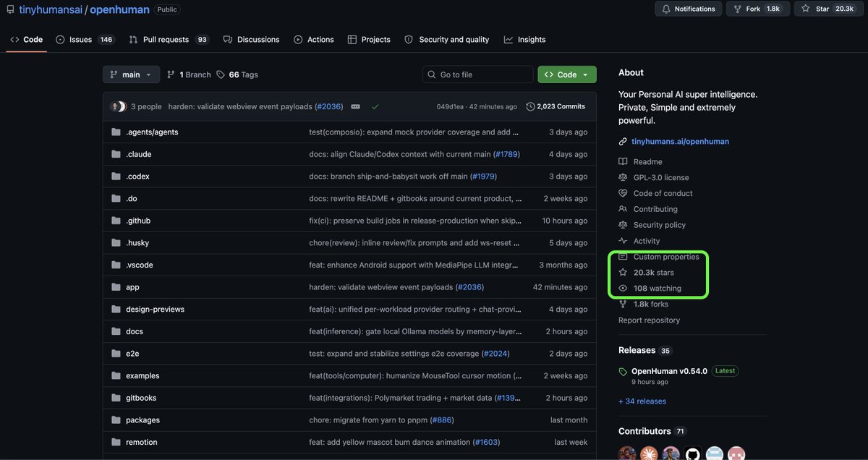Click Report repository
The image size is (868, 460).
[x=649, y=320]
